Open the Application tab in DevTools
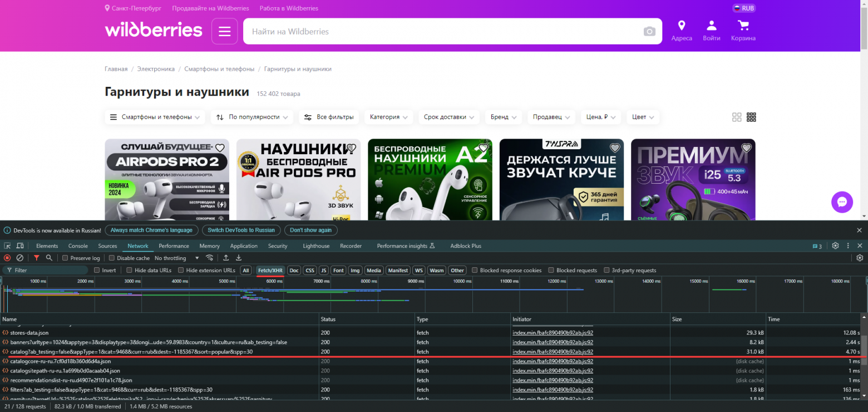The width and height of the screenshot is (868, 412). (x=244, y=246)
